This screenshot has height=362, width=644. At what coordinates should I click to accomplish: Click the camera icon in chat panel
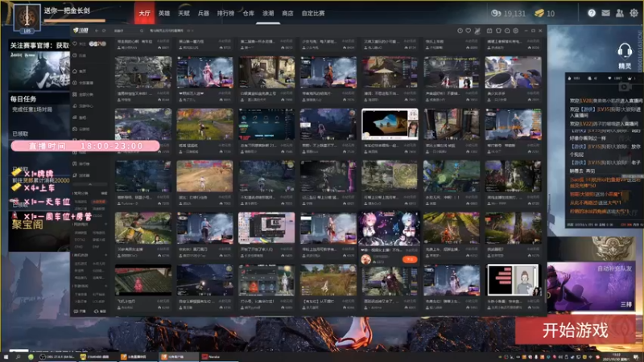625,87
